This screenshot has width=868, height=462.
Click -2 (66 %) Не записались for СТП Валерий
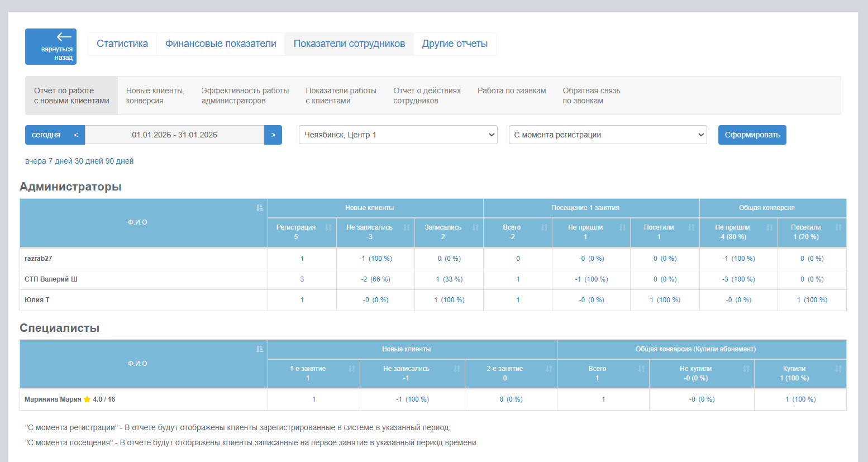tap(375, 279)
